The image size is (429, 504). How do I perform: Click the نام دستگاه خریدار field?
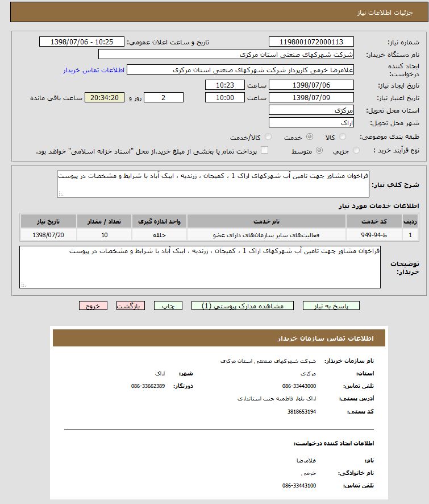click(226, 55)
